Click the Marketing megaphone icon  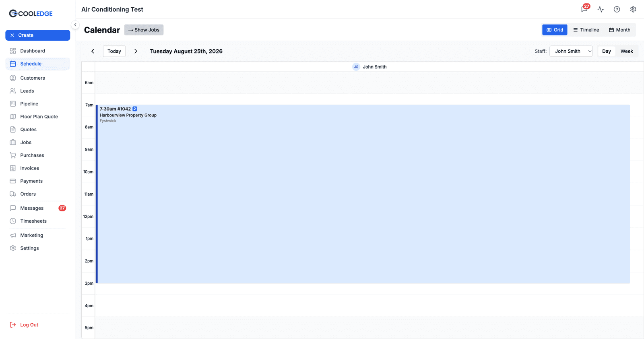click(13, 236)
